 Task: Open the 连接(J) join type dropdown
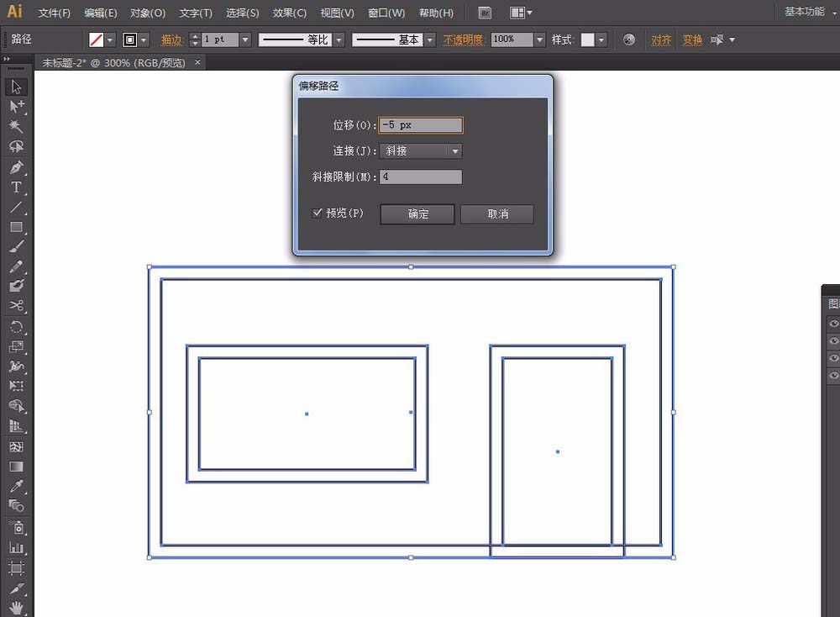coord(421,151)
